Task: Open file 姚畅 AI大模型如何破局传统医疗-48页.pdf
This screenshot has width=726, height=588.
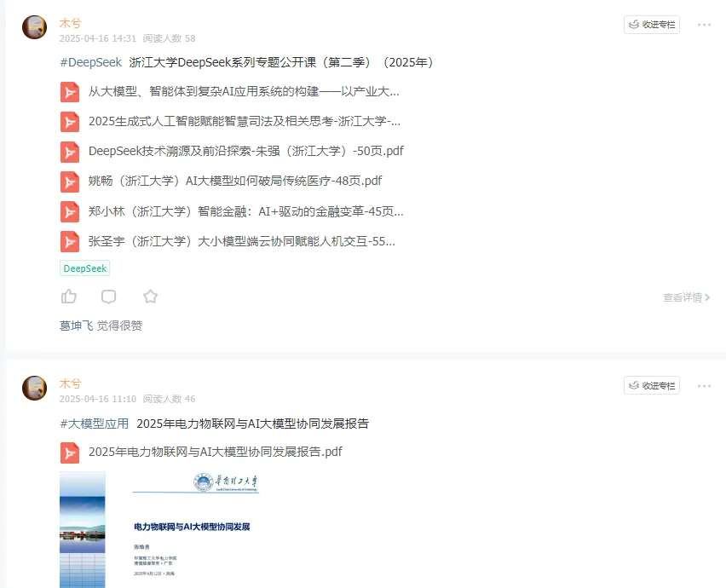Action: pyautogui.click(x=235, y=181)
